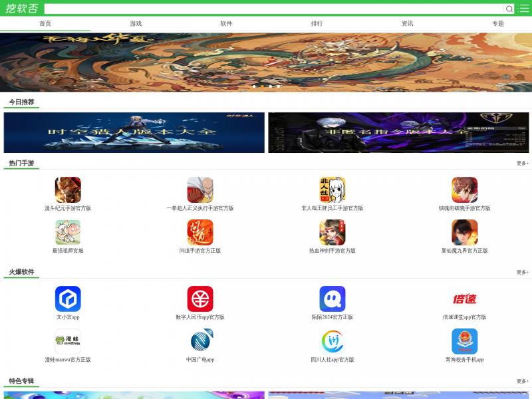Select the 倍速课堂 app icon
Image resolution: width=532 pixels, height=399 pixels.
[464, 299]
